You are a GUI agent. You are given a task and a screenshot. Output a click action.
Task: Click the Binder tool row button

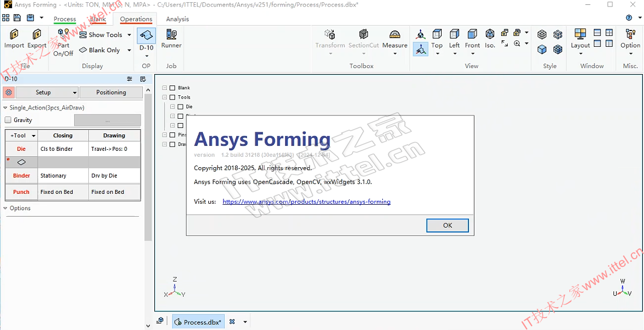click(21, 175)
